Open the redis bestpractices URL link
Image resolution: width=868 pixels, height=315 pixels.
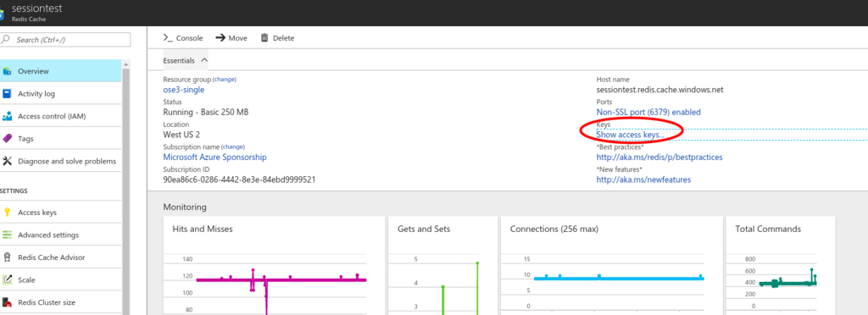[x=659, y=157]
